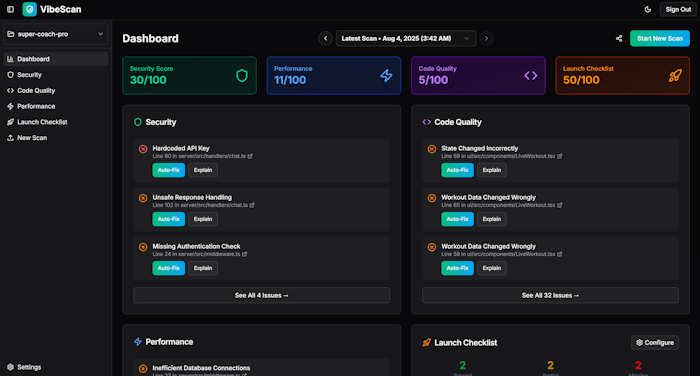Click Performance panel heading lightning icon

138,342
